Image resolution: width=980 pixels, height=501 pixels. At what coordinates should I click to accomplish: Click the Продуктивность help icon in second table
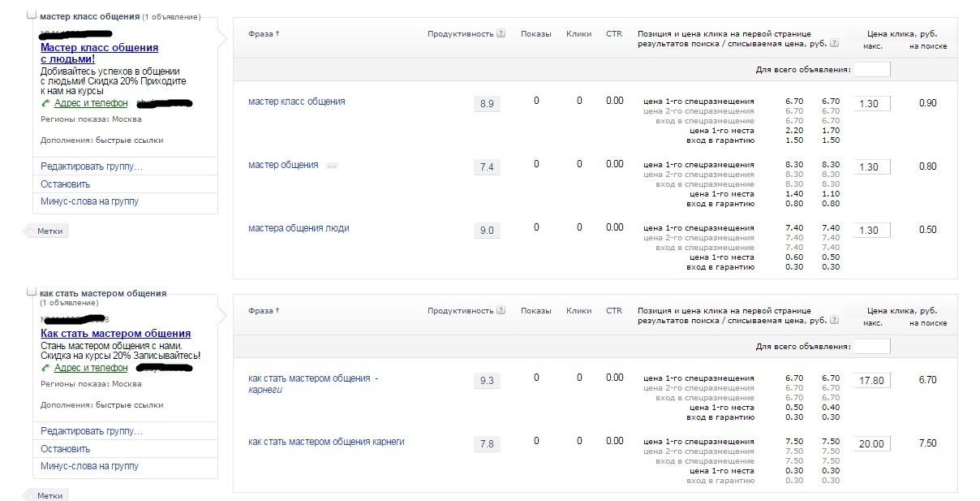click(501, 311)
